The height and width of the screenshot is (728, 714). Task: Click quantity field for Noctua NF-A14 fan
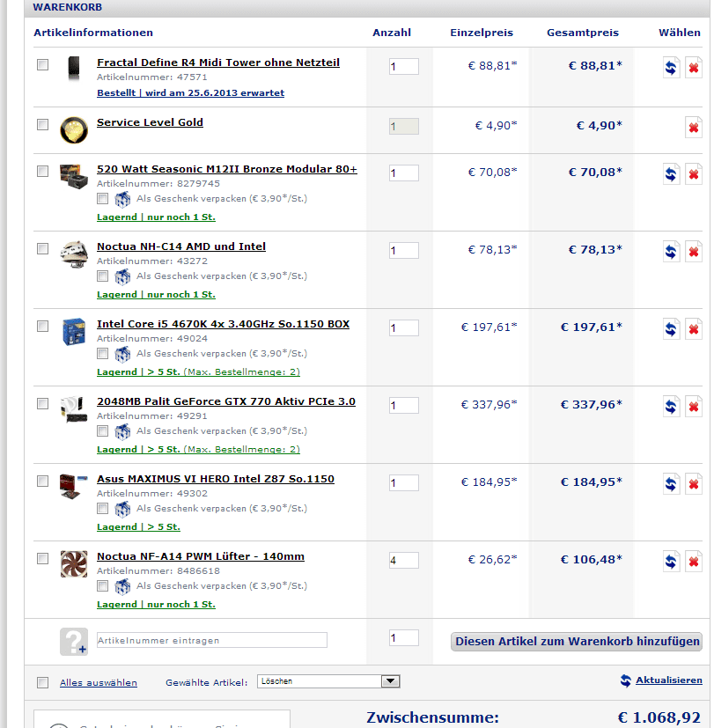tap(404, 561)
